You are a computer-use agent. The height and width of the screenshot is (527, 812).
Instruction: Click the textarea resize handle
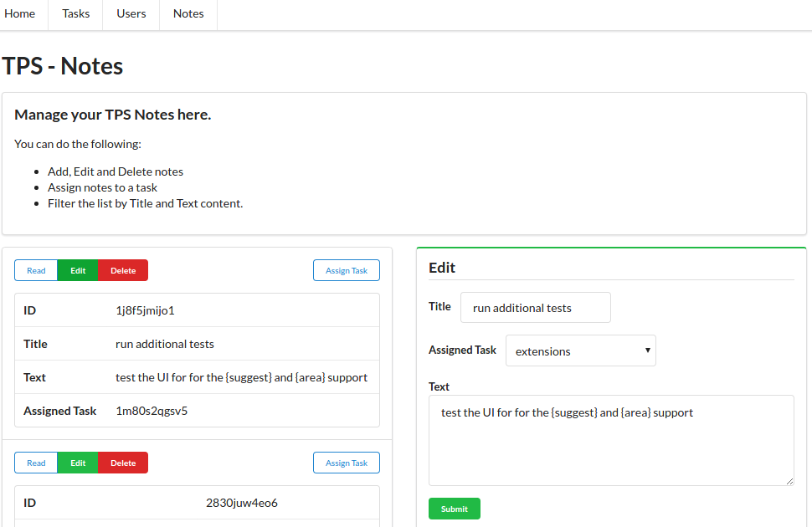789,481
